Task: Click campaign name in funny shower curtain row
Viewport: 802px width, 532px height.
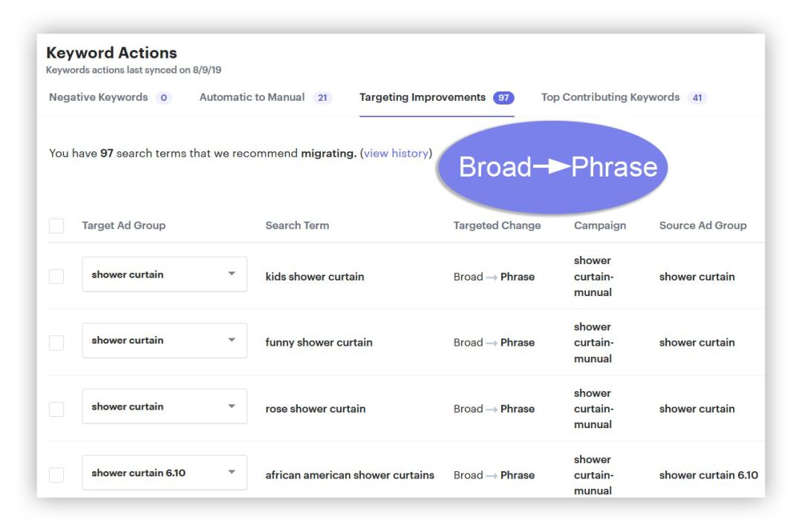Action: (x=593, y=342)
